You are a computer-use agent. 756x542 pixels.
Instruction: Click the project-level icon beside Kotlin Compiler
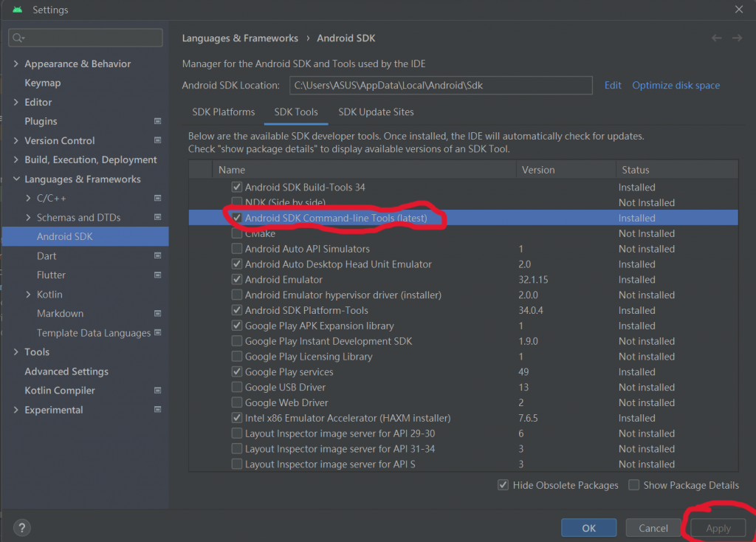(158, 390)
